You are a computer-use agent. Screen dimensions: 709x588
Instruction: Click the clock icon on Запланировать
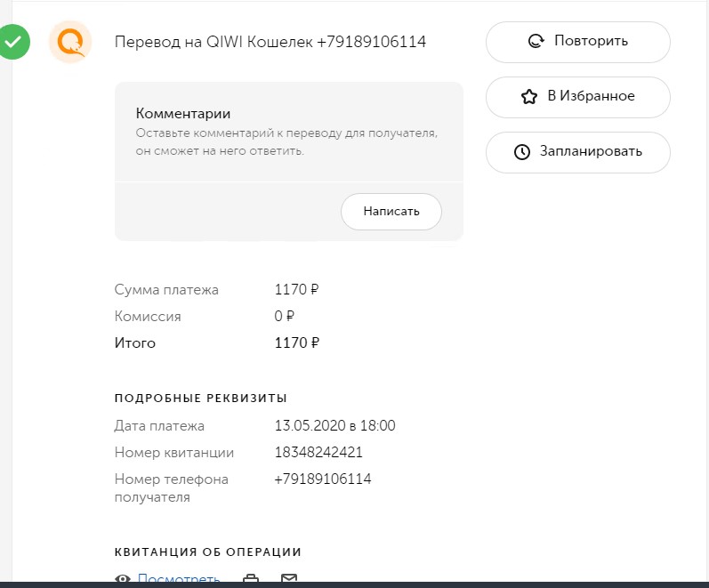[x=522, y=151]
